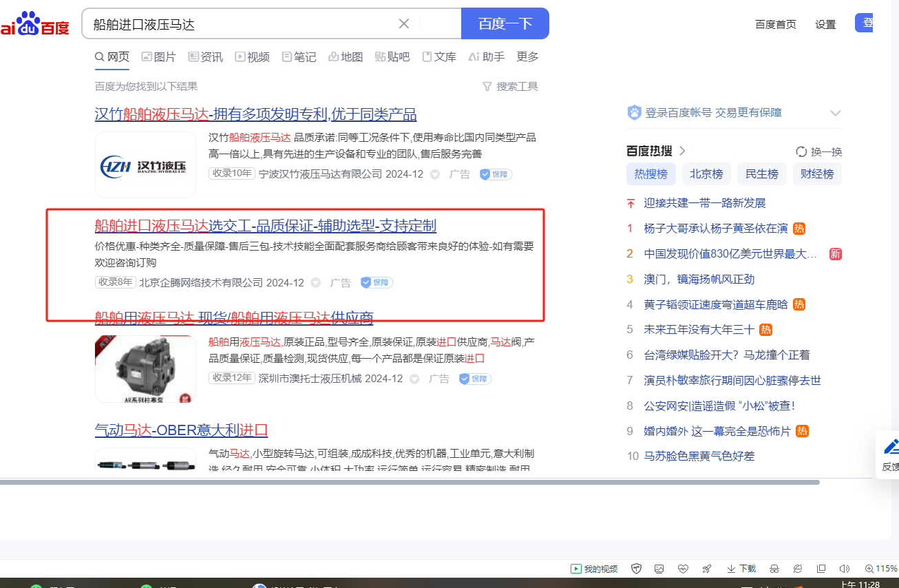The image size is (899, 588).
Task: Select the 北京榜 tab
Action: [707, 174]
